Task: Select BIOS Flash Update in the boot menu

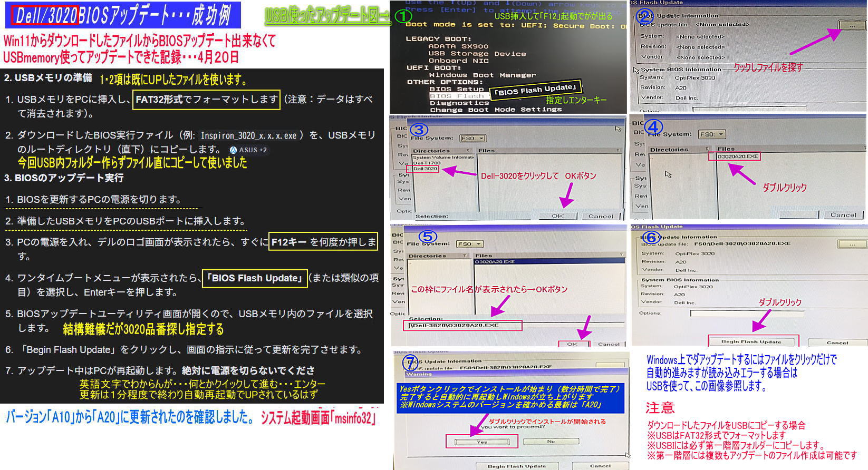Action: [x=457, y=96]
